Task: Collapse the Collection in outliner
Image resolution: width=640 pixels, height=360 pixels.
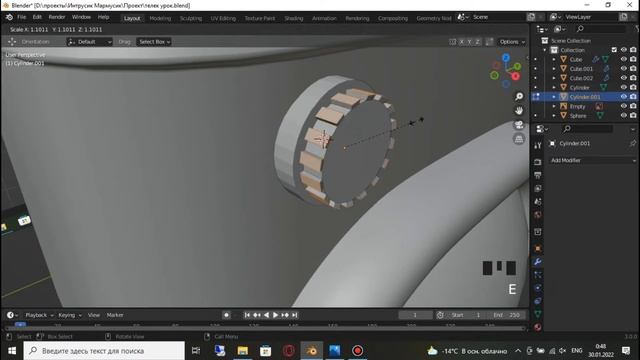Action: (544, 50)
